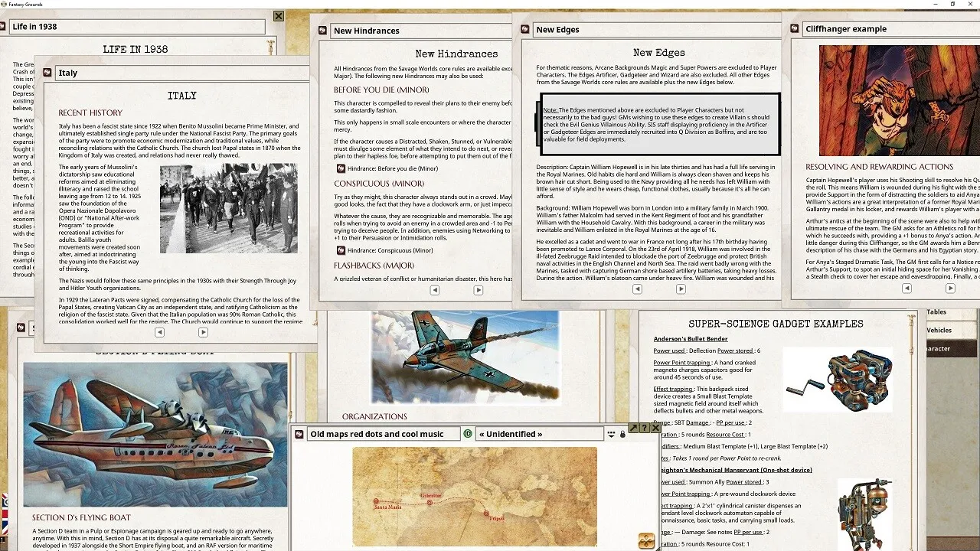Image resolution: width=980 pixels, height=551 pixels.
Task: Click the Life in 1938 scrollbar top ornament
Action: coord(270,47)
